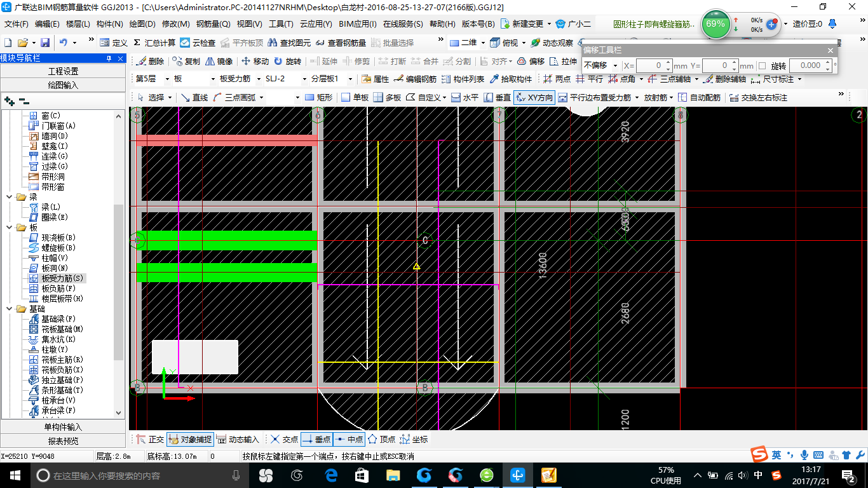This screenshot has height=488, width=868.
Task: Select 平行 parallel axis tool
Action: (589, 79)
